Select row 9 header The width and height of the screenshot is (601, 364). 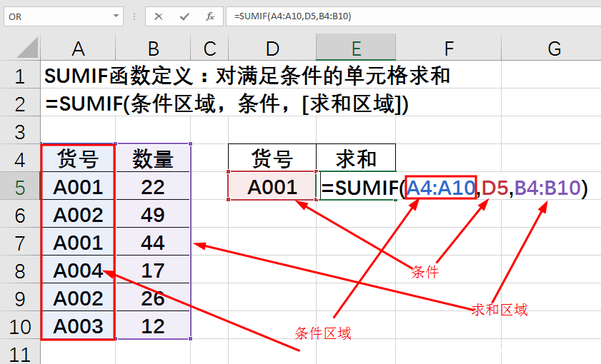[20, 298]
